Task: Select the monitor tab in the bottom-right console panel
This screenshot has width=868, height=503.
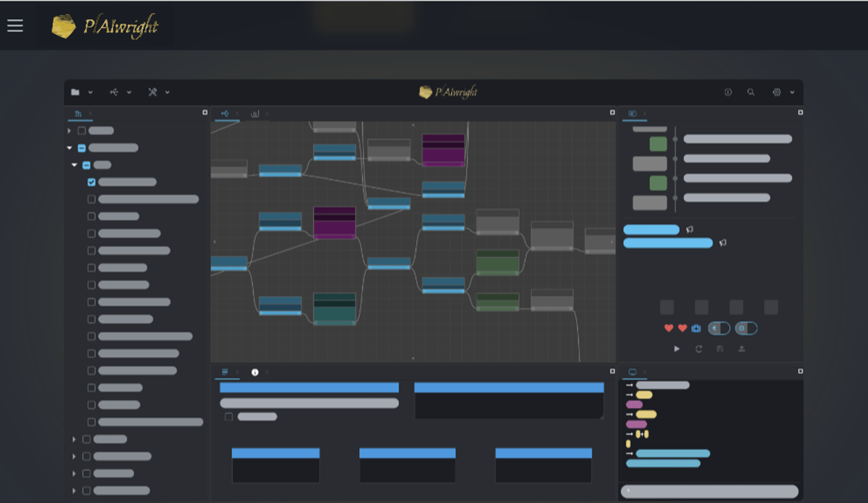Action: (x=632, y=372)
